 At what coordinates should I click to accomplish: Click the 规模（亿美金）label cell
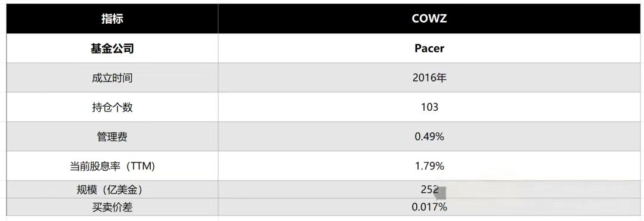pyautogui.click(x=112, y=189)
